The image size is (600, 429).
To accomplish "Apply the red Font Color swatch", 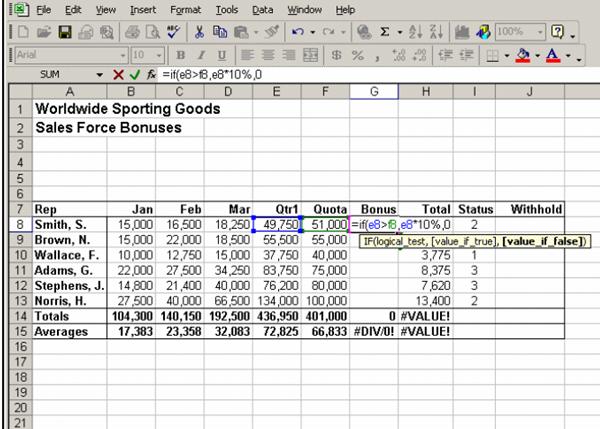I will pyautogui.click(x=553, y=56).
